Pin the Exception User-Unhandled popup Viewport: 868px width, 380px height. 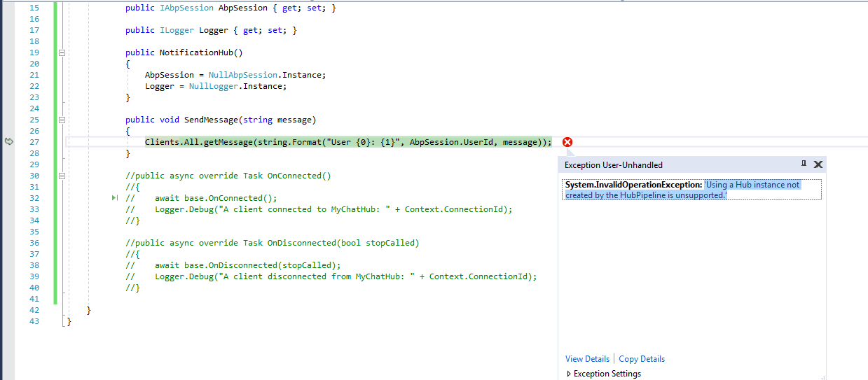point(804,164)
